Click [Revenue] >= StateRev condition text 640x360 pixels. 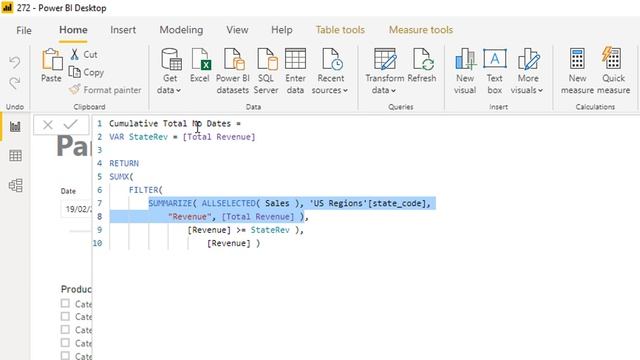coord(238,230)
